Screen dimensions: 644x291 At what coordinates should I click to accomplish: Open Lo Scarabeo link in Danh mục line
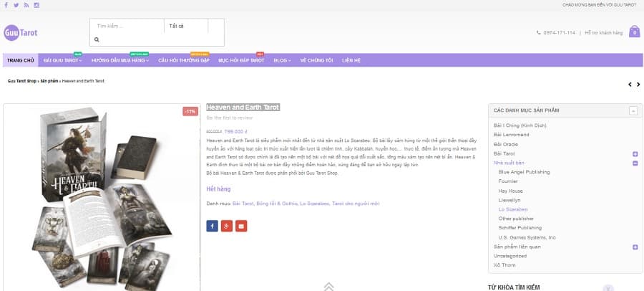point(315,204)
